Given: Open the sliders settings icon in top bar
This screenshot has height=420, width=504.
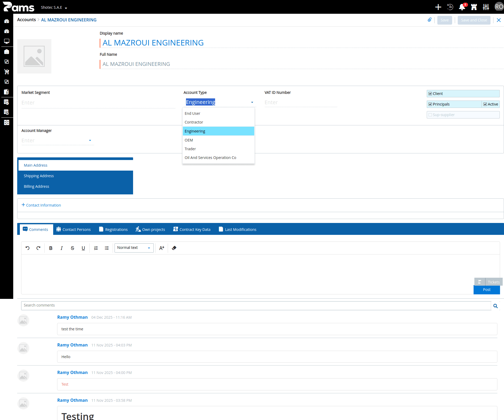Looking at the screenshot, I should pos(486,7).
